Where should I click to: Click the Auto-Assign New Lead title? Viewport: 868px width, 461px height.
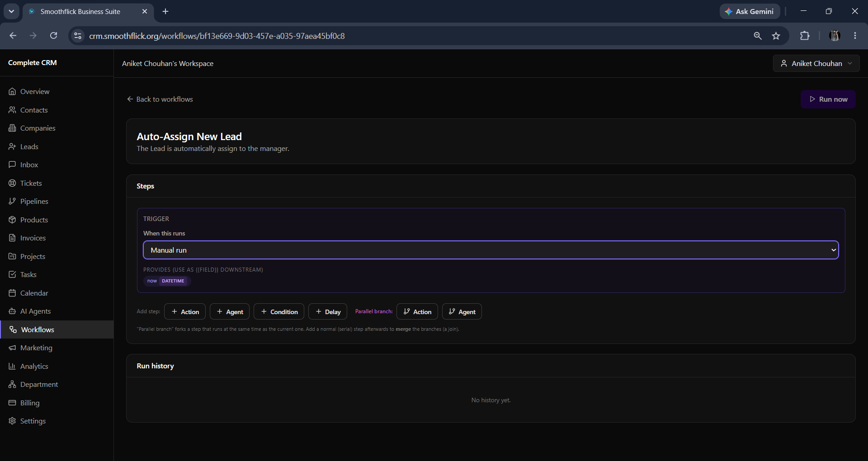189,136
